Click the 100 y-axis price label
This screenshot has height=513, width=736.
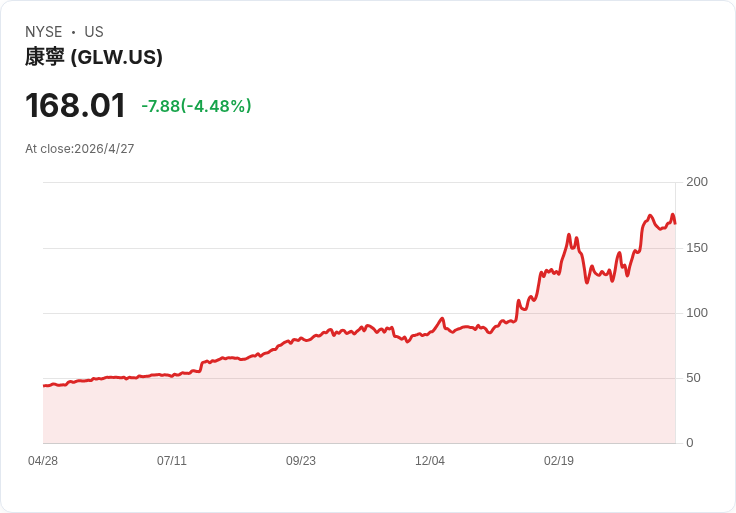(x=697, y=313)
